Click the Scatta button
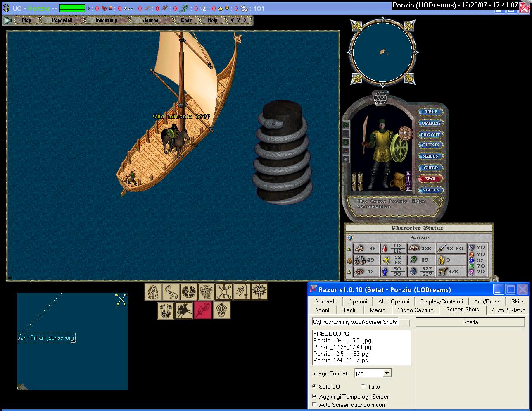 click(470, 322)
